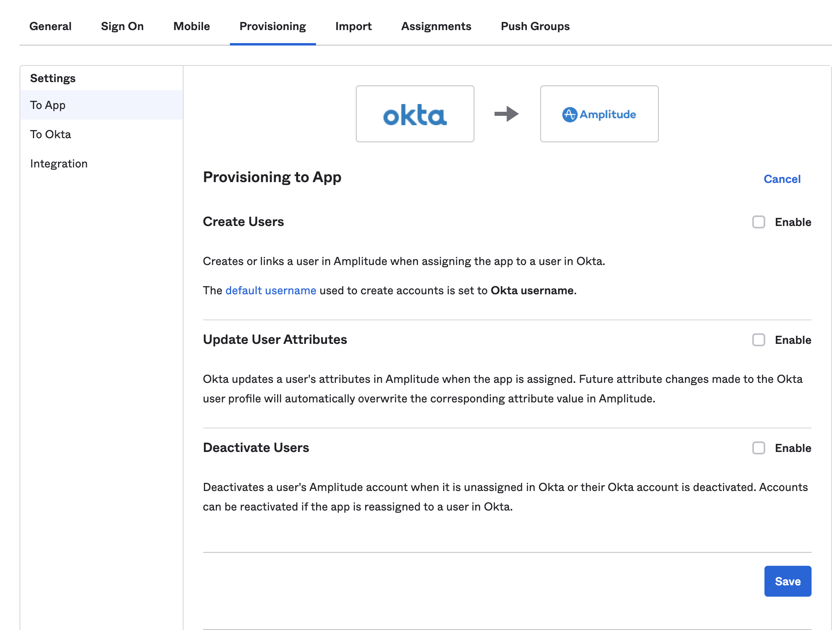This screenshot has height=630, width=840.
Task: Follow the default username link
Action: pos(271,290)
